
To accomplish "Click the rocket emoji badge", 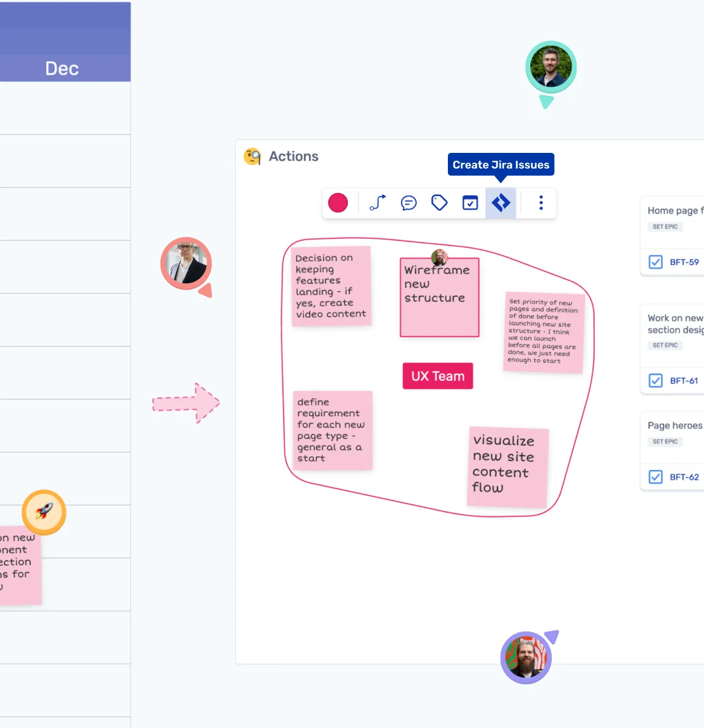I will pos(44,512).
